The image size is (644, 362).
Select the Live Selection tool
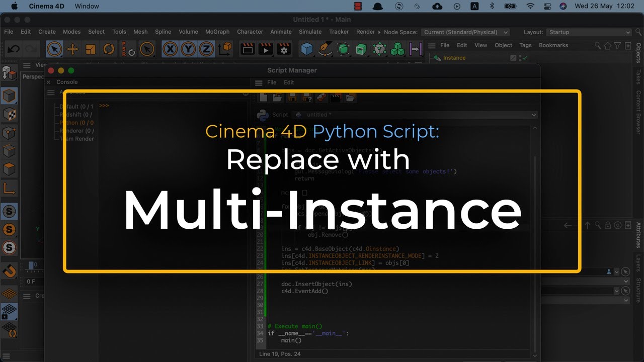(x=54, y=49)
